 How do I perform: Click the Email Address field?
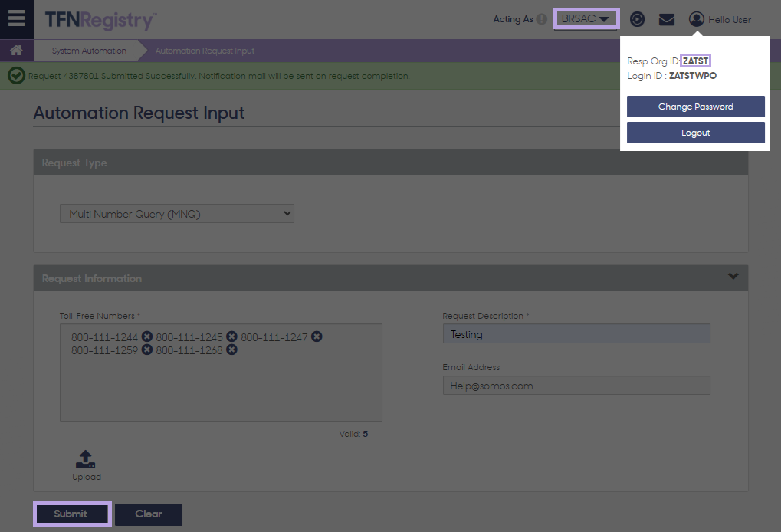click(576, 386)
